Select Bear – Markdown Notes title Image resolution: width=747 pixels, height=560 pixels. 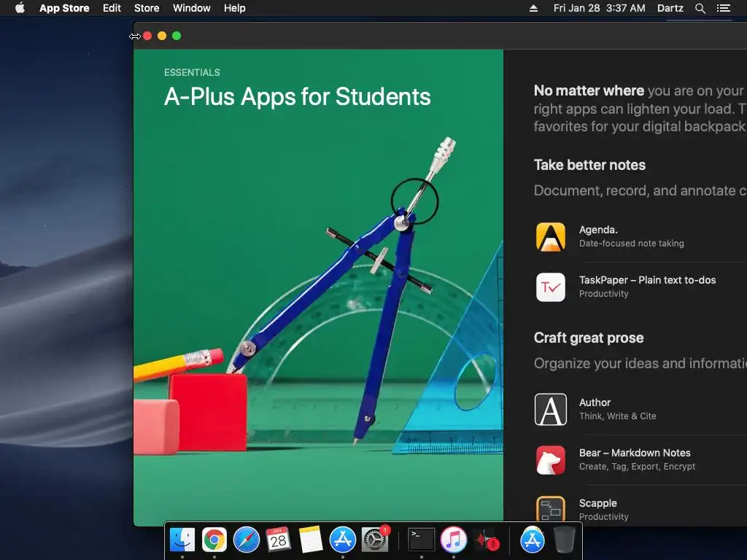[635, 453]
